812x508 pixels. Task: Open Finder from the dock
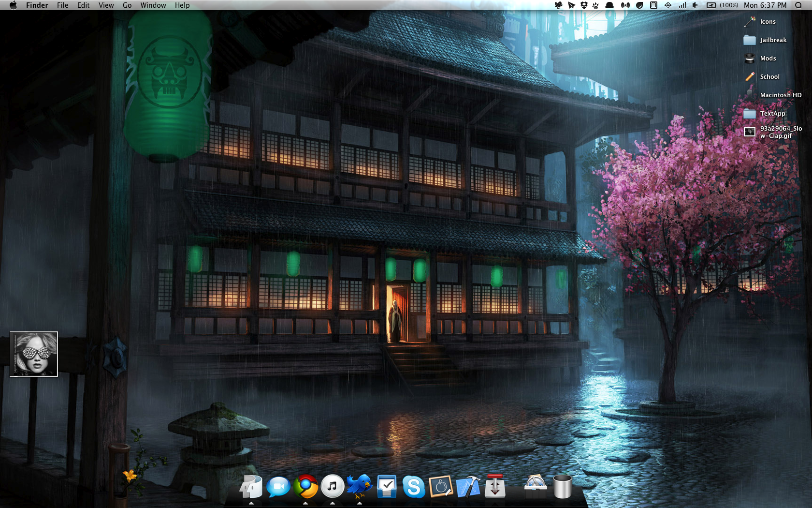[251, 487]
